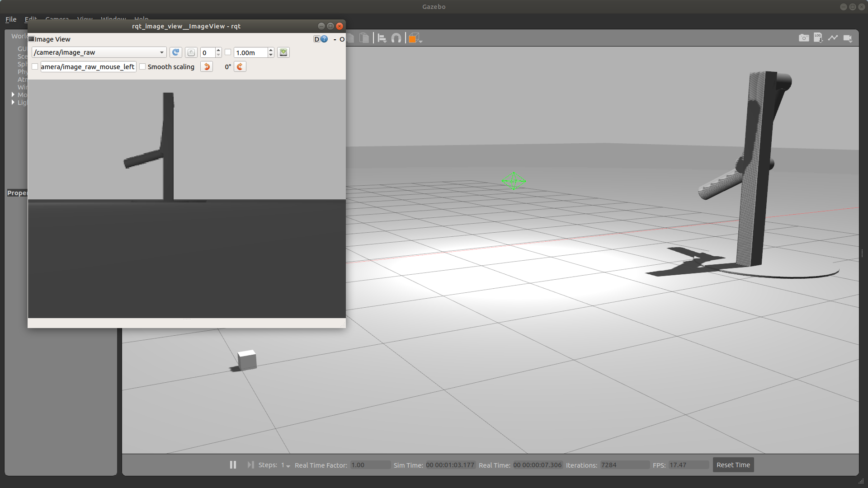The height and width of the screenshot is (488, 868).
Task: Expand the Models tree item in World panel
Action: [x=13, y=95]
